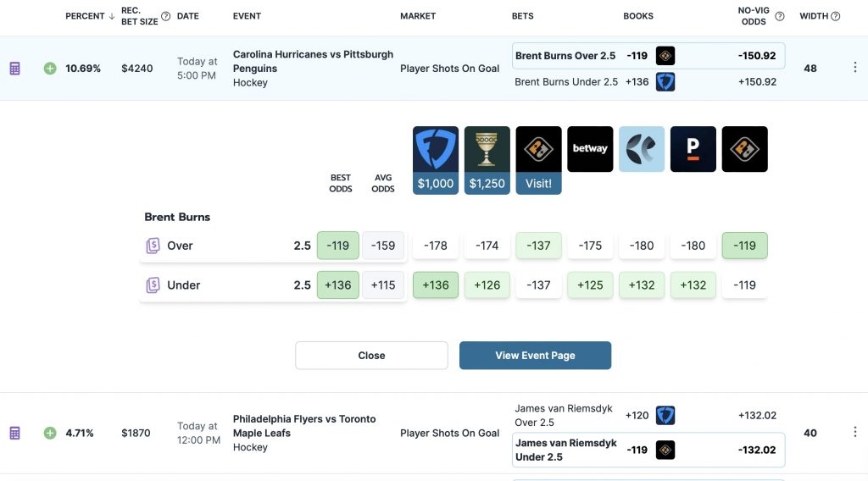Open the sportsbook tile with P logo
Screen dimensions: 868x481
(693, 149)
